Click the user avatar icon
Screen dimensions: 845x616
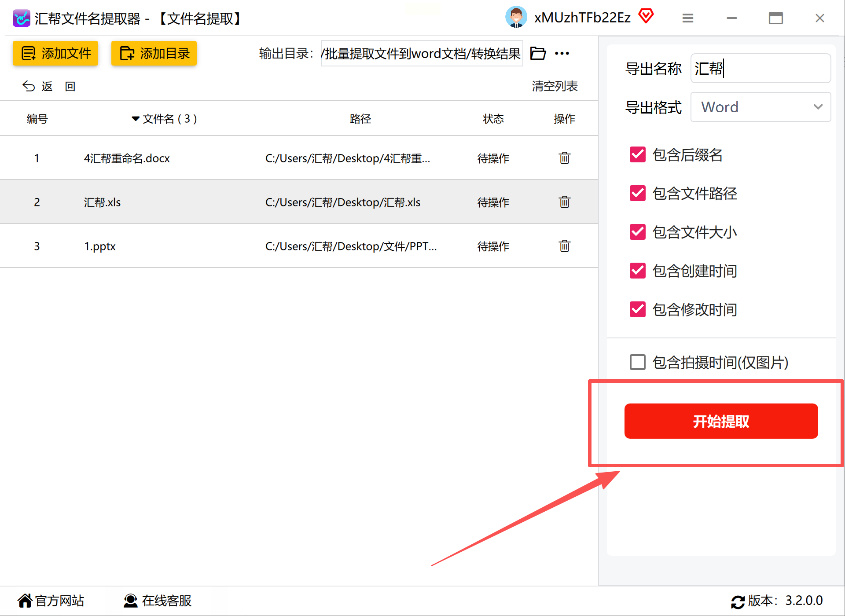(516, 18)
